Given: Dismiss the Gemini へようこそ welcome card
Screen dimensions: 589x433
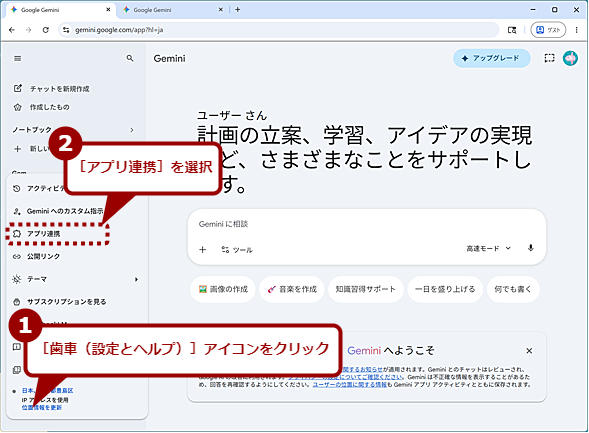Looking at the screenshot, I should click(529, 351).
